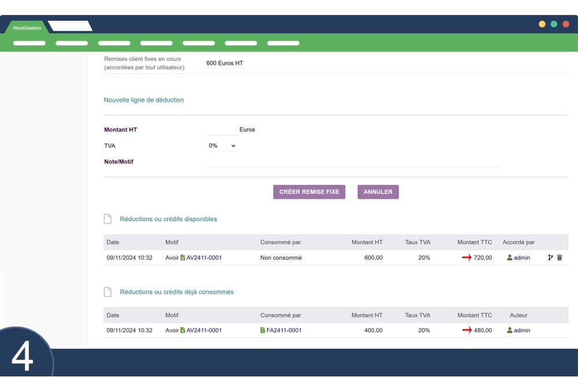The height and width of the screenshot is (392, 578).
Task: Click the document icon beside Réductions ou crédits disponibles
Action: (108, 219)
